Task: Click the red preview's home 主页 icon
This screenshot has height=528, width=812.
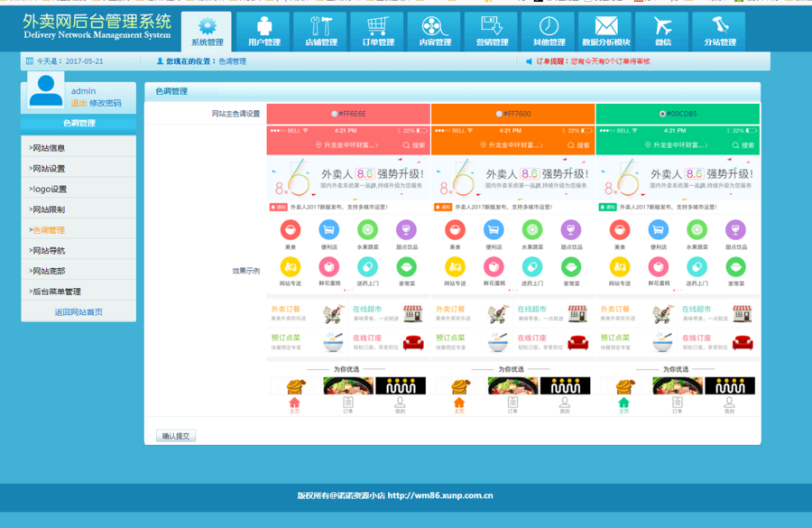Action: click(295, 403)
